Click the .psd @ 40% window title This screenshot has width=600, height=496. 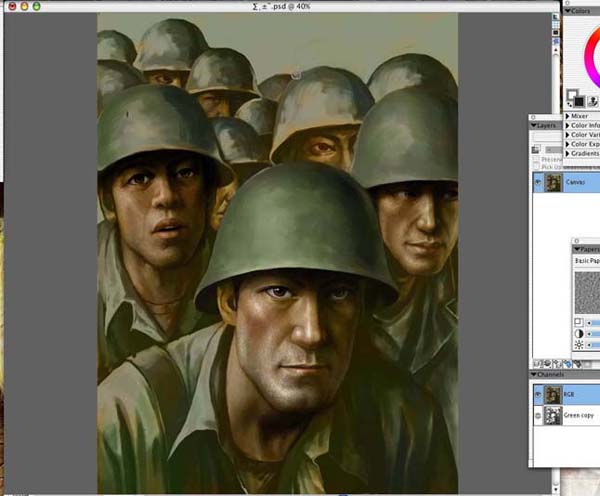pyautogui.click(x=281, y=6)
